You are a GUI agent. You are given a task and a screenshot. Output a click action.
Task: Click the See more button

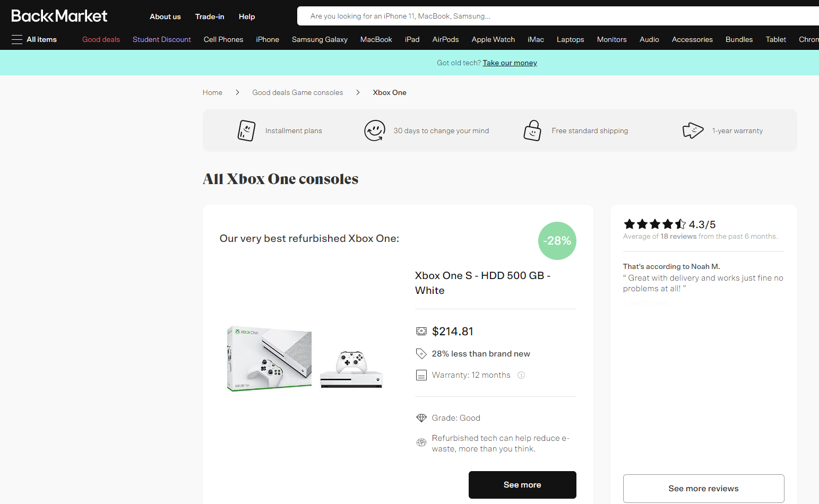pos(522,485)
